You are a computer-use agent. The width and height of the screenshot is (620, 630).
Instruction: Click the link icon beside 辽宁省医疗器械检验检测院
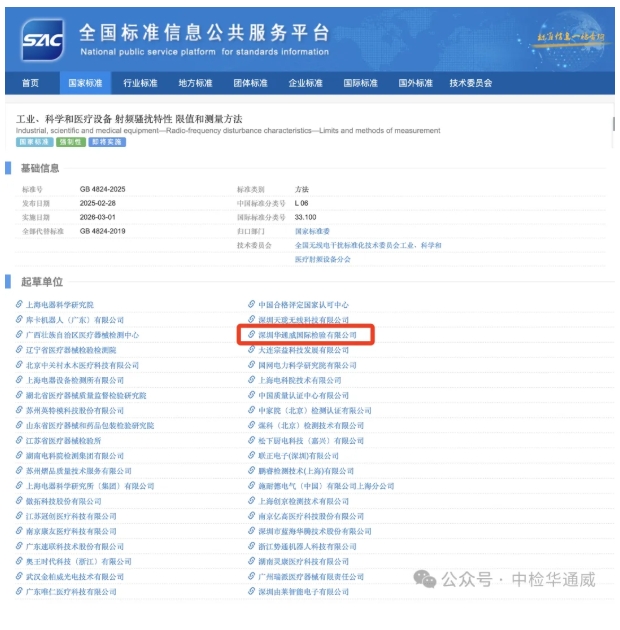(19, 350)
